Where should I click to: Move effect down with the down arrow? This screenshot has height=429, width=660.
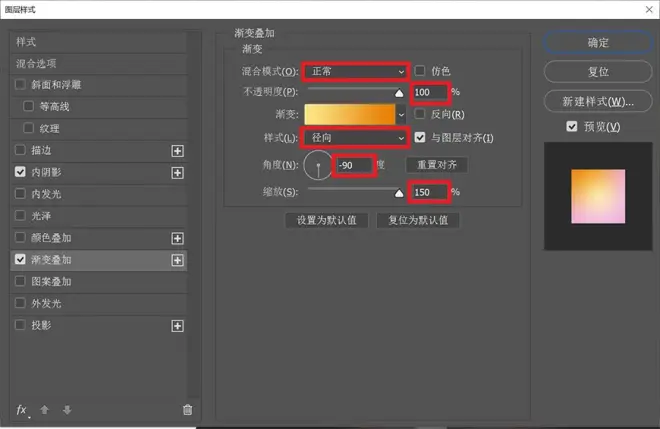[67, 410]
